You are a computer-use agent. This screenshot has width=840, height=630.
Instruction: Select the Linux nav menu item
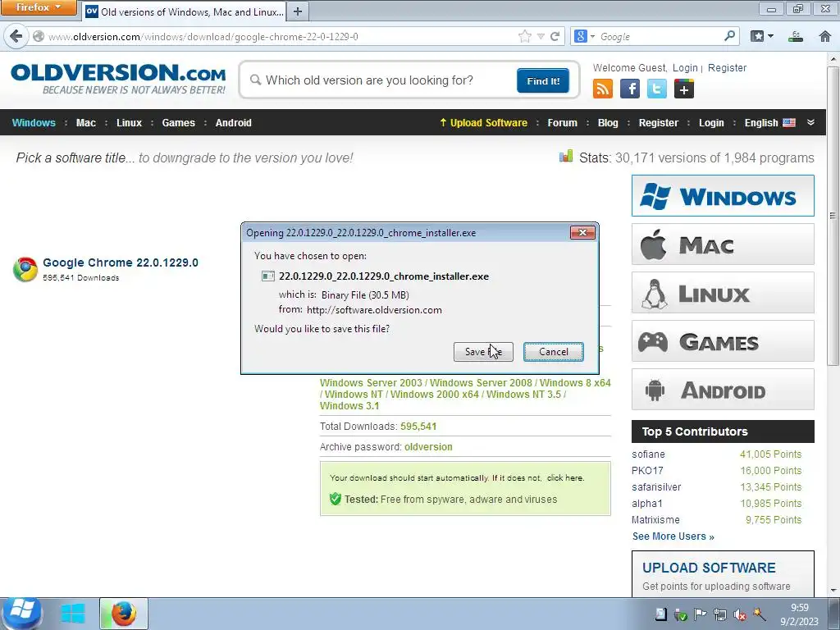point(129,123)
